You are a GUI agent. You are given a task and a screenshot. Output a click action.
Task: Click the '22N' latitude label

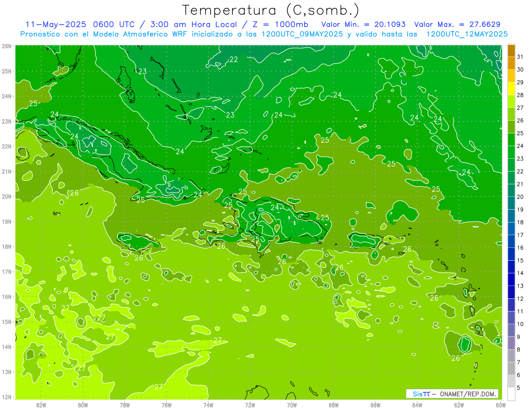(7, 146)
